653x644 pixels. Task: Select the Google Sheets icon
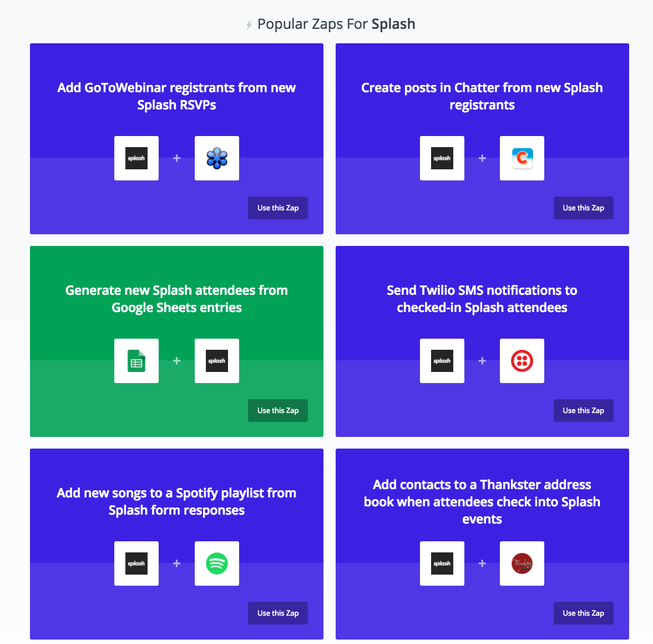(x=136, y=361)
